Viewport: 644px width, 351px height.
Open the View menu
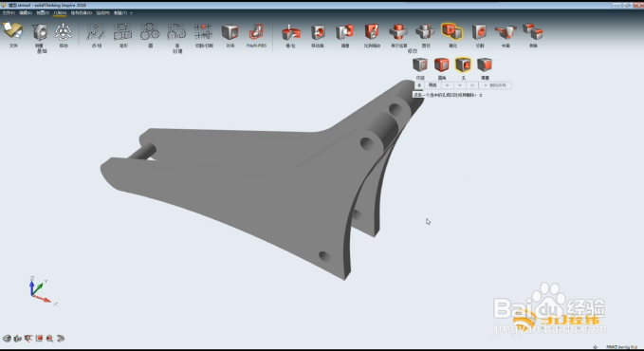point(43,13)
